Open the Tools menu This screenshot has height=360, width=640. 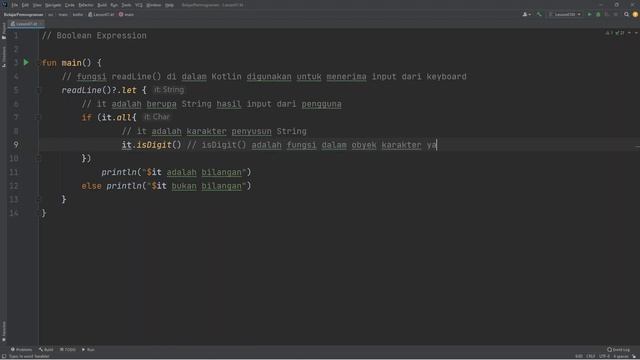[127, 5]
